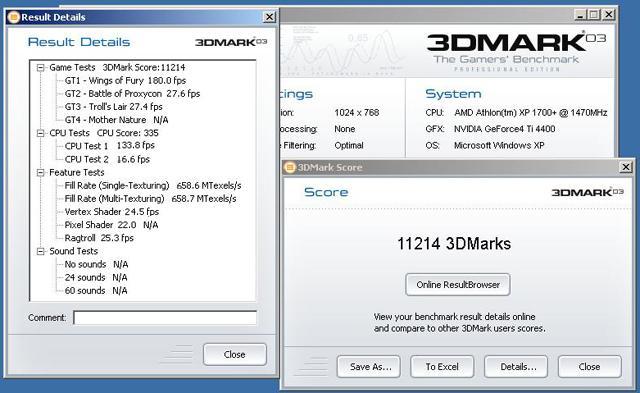Click the Microsoft Windows XP OS text
Image resolution: width=640 pixels, height=393 pixels.
(x=499, y=145)
